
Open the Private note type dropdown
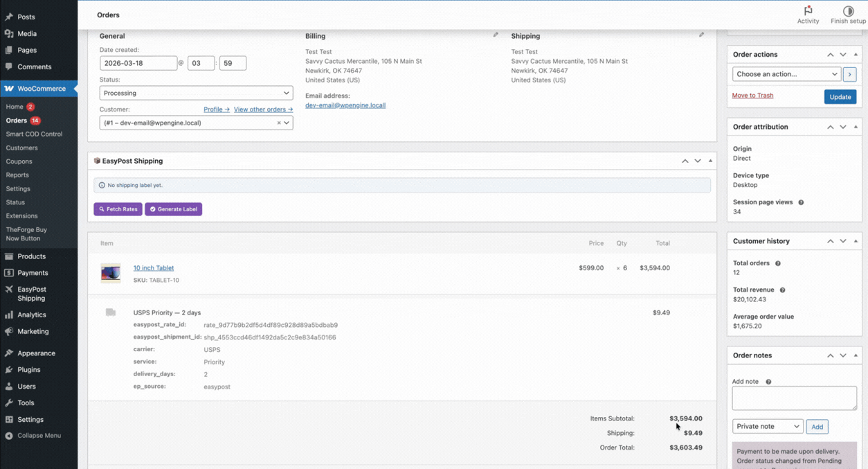point(767,426)
